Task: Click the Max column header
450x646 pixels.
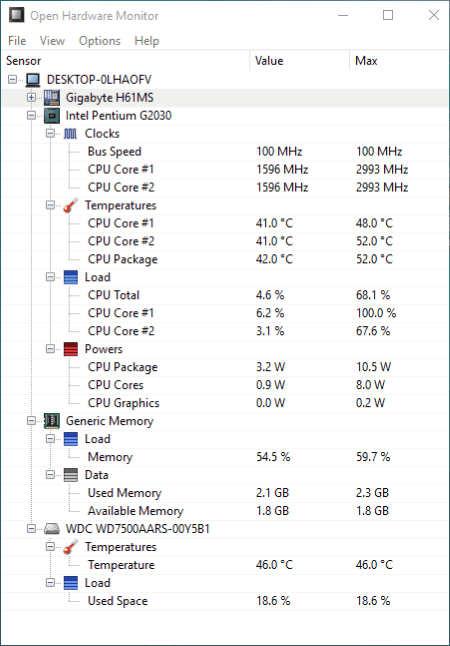Action: (399, 61)
